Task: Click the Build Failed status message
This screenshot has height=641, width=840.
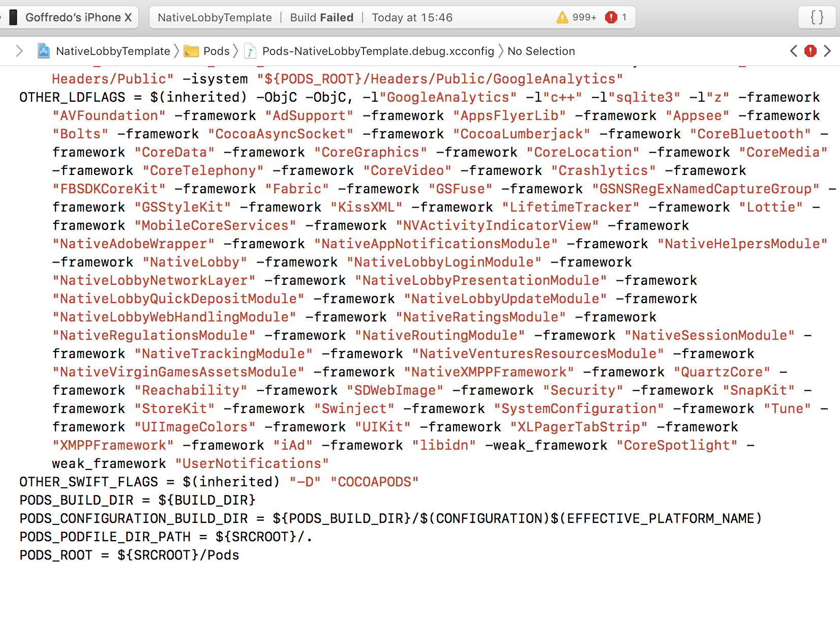Action: 321,17
